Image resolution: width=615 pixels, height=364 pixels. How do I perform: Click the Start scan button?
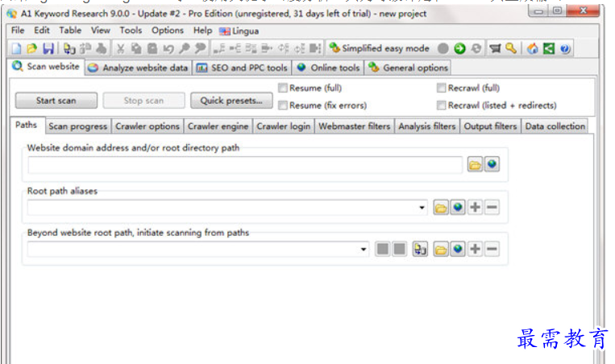(x=56, y=101)
